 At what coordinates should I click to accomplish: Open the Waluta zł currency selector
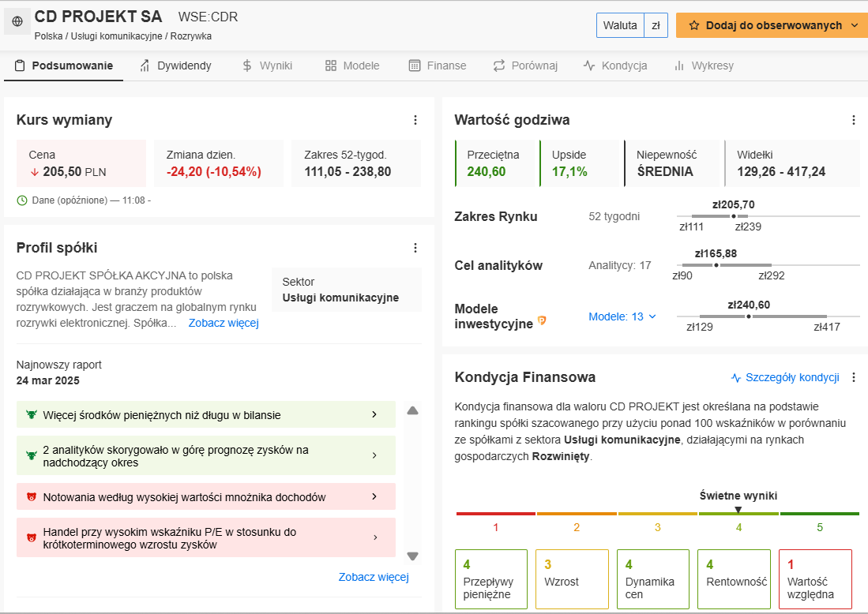[x=632, y=25]
